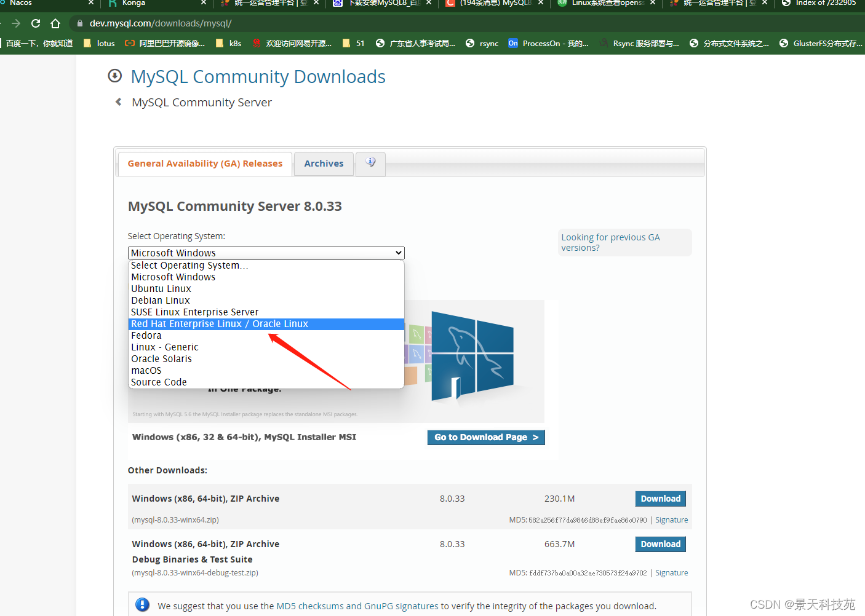This screenshot has width=865, height=616.
Task: Click the MySQL Community Downloads heading link
Action: click(258, 77)
